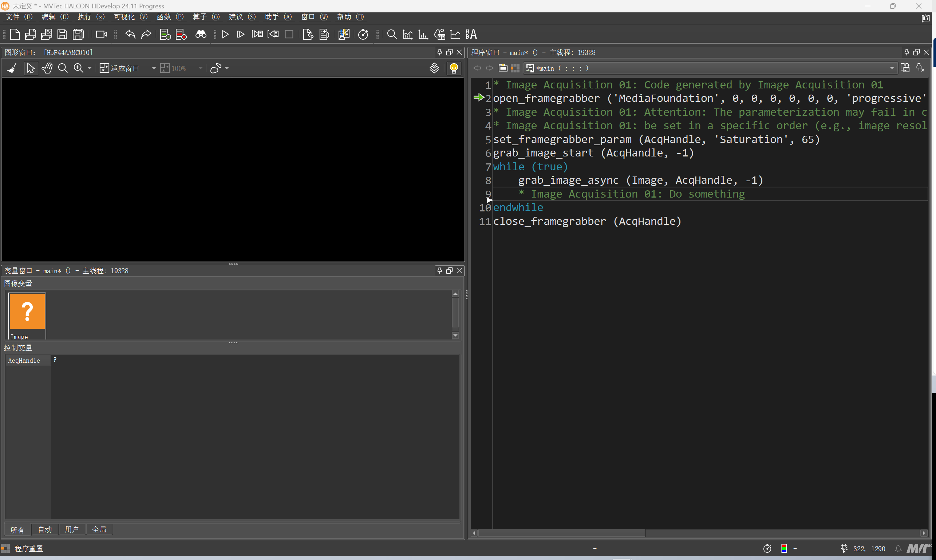Expand the zoom-in tool dropdown arrow

(90, 68)
